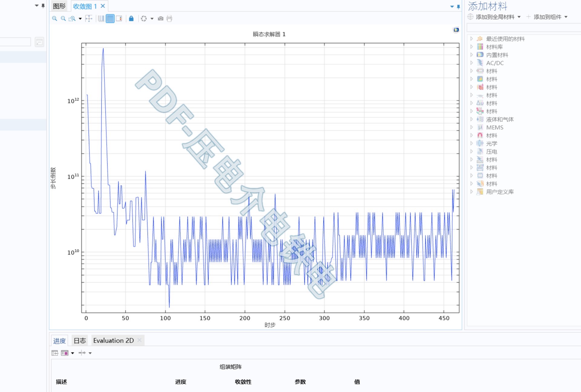This screenshot has width=581, height=392.
Task: Activate the zoom box tool
Action: (x=72, y=19)
